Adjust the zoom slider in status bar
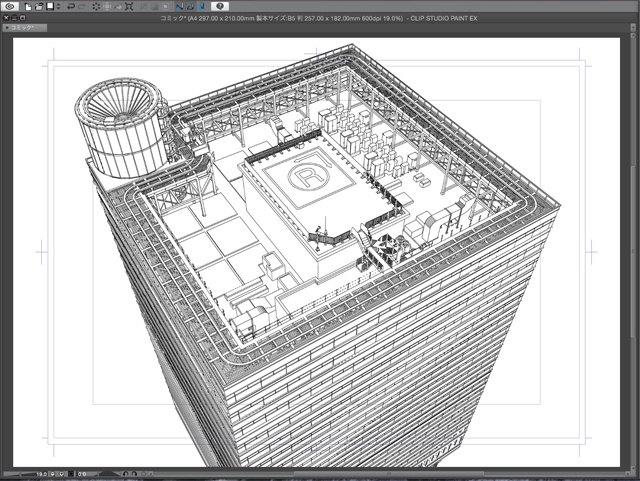 pyautogui.click(x=19, y=474)
